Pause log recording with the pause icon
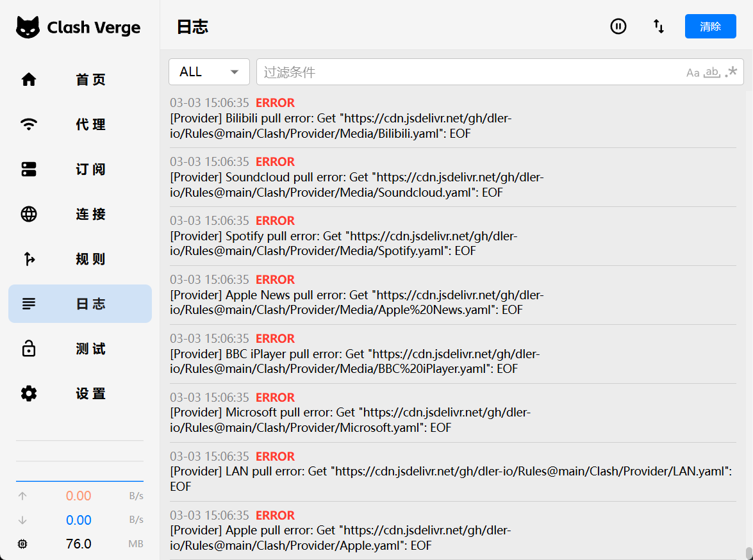753x560 pixels. [x=618, y=26]
